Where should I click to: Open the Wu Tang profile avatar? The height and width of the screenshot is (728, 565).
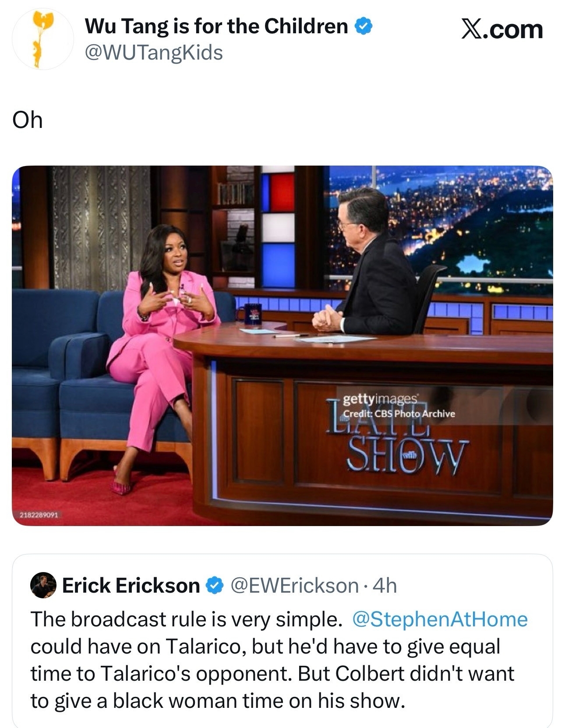(x=42, y=39)
